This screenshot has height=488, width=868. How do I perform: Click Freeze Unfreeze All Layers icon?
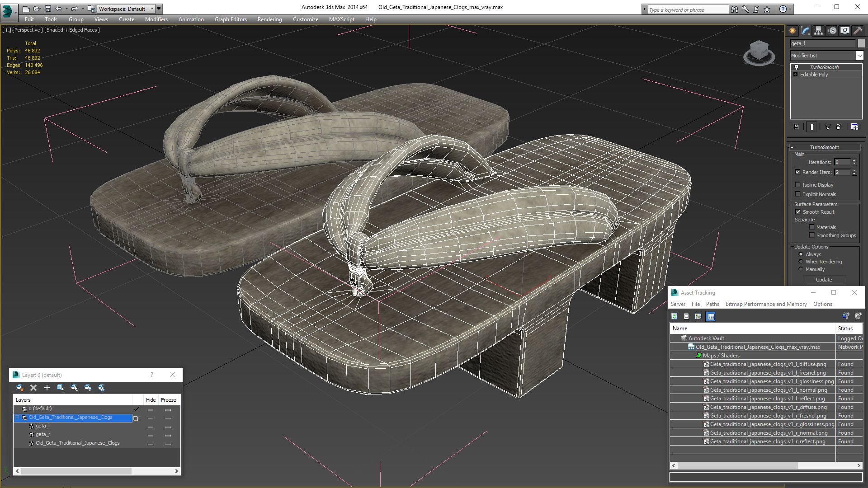(x=101, y=388)
